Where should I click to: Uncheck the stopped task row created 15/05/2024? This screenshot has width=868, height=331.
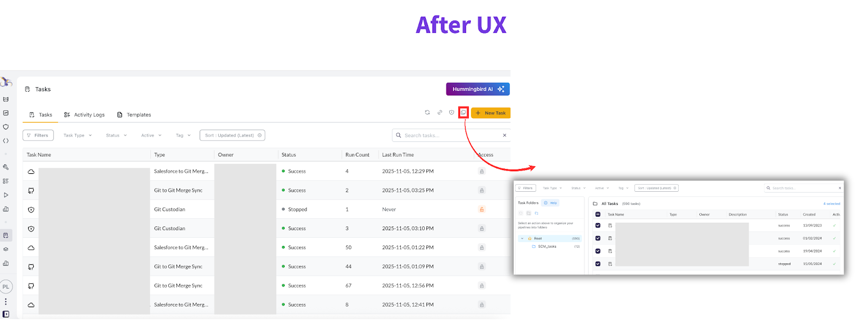pos(598,264)
